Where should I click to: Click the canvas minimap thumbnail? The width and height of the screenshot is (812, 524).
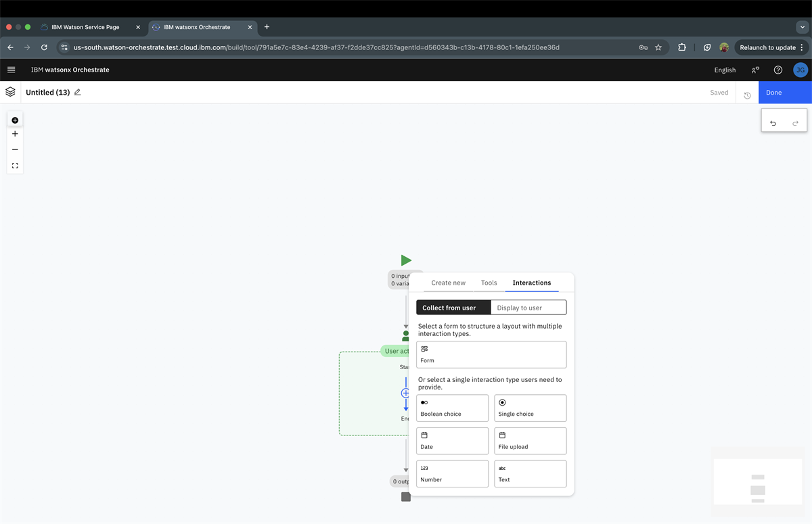pos(758,481)
